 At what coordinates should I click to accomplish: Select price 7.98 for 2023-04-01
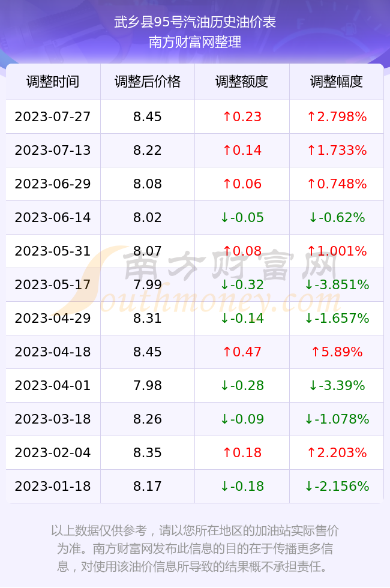(x=148, y=385)
